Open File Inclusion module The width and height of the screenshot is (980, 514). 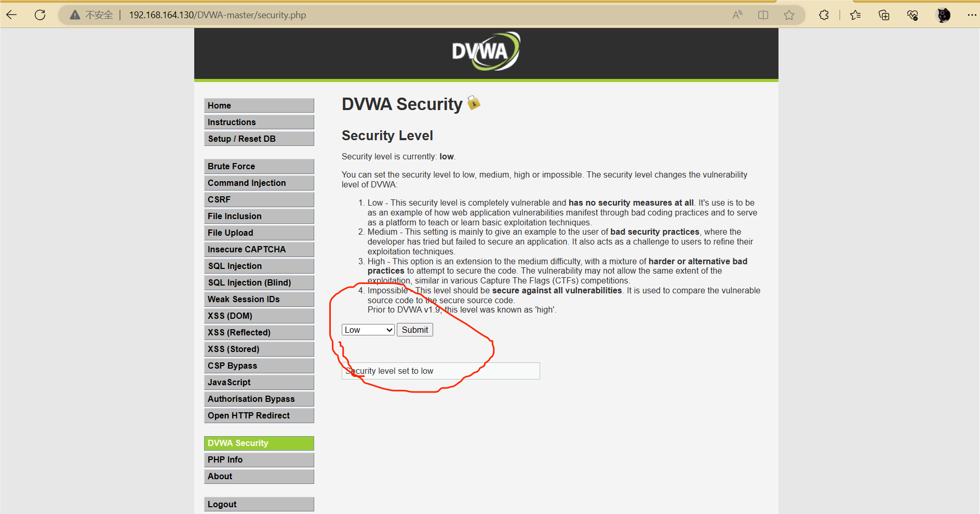[259, 216]
